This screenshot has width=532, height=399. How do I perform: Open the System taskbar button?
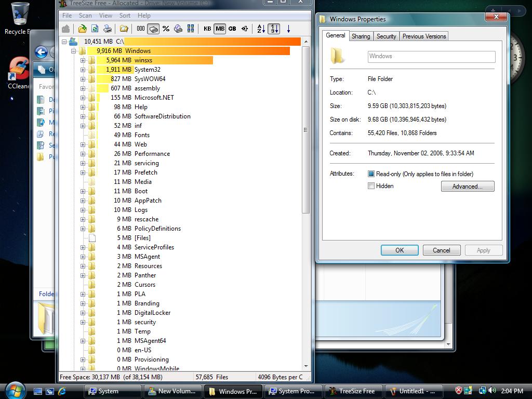(113, 391)
